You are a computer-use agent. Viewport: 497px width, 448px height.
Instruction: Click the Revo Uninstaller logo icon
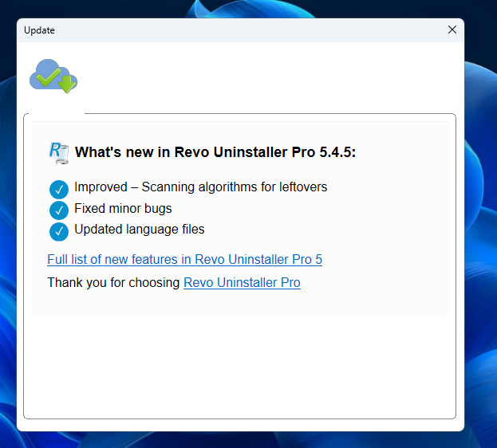59,153
